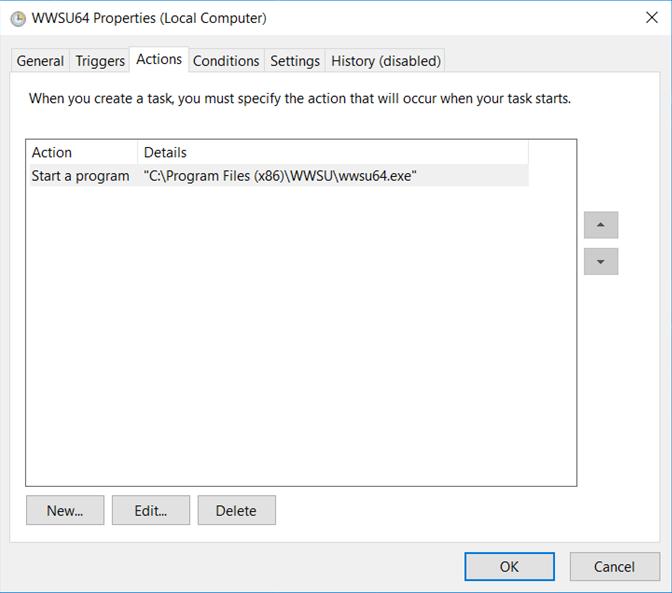This screenshot has width=672, height=593.
Task: Delete the selected action
Action: tap(237, 510)
